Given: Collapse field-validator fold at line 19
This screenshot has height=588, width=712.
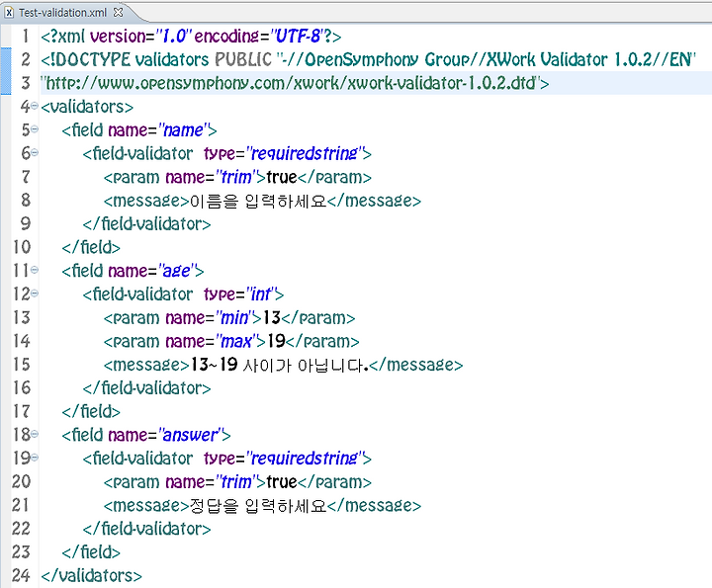Looking at the screenshot, I should tap(35, 458).
